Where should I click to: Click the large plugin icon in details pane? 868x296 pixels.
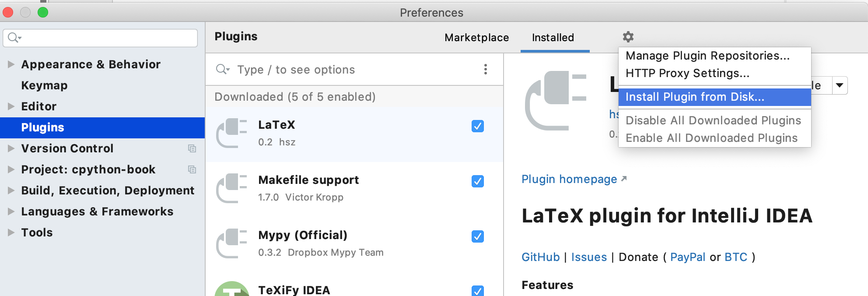[x=556, y=101]
